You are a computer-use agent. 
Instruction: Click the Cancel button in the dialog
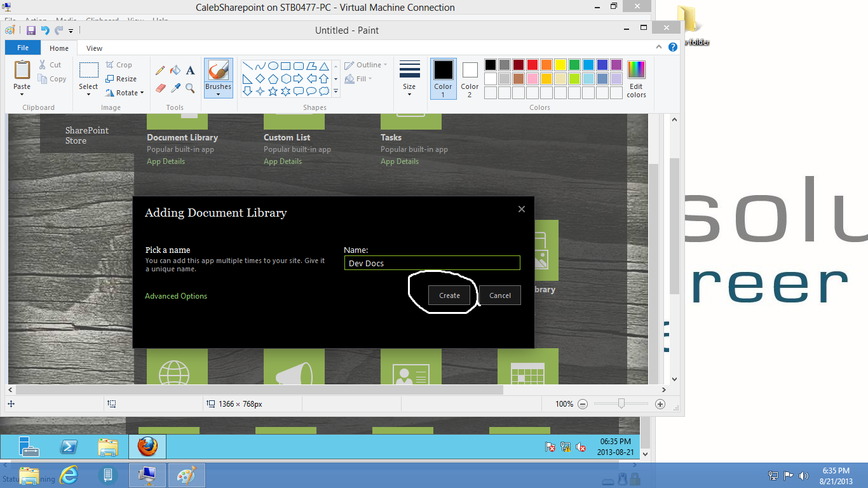click(500, 295)
